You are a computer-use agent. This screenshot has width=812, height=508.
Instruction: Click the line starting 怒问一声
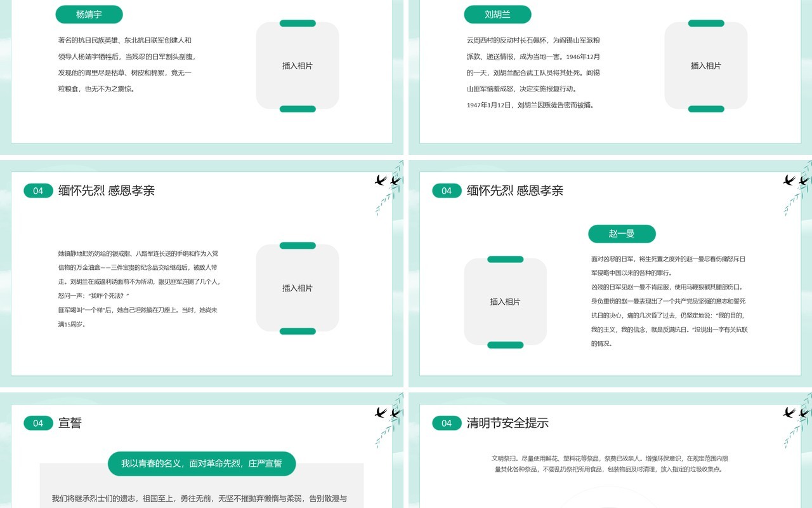[94, 296]
